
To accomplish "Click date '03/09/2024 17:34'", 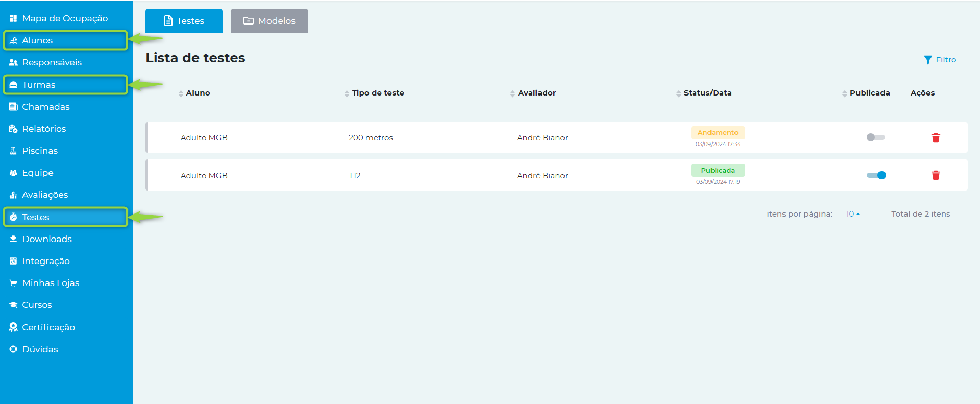I will click(718, 144).
